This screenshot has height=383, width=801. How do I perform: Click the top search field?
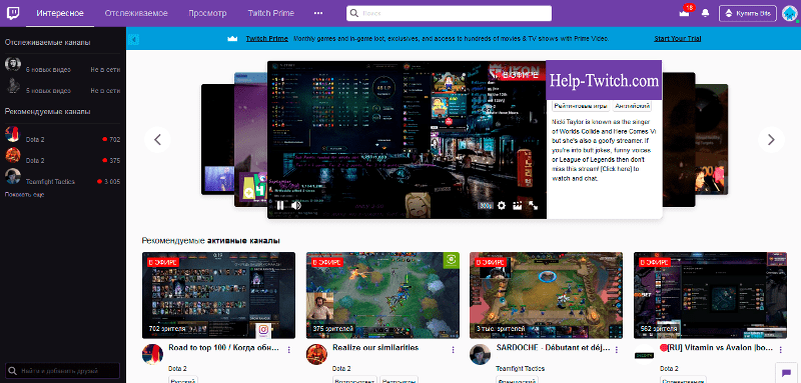(x=449, y=13)
